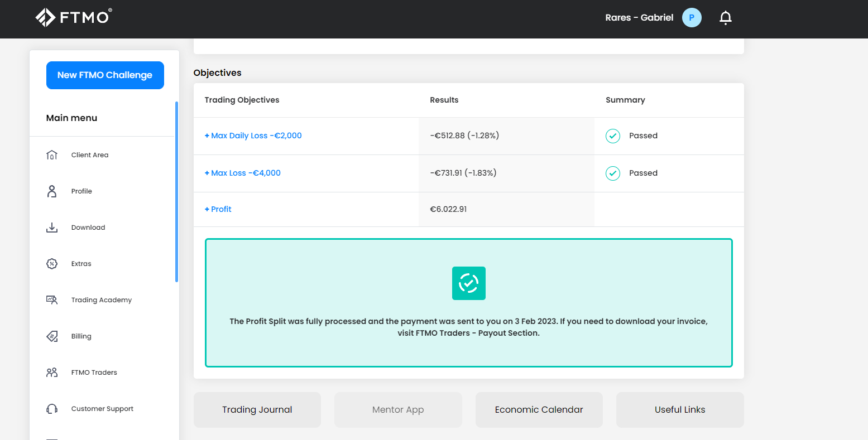Open the notifications bell icon
868x440 pixels.
(725, 18)
